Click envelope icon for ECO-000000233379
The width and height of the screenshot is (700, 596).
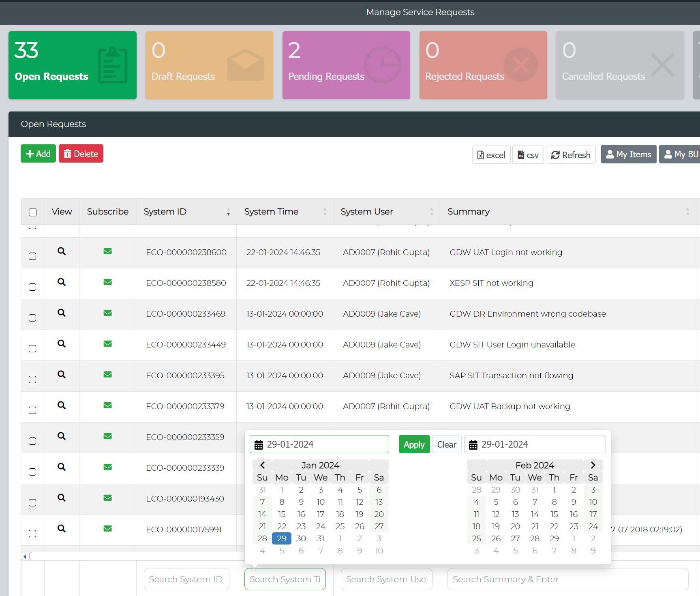click(x=107, y=405)
